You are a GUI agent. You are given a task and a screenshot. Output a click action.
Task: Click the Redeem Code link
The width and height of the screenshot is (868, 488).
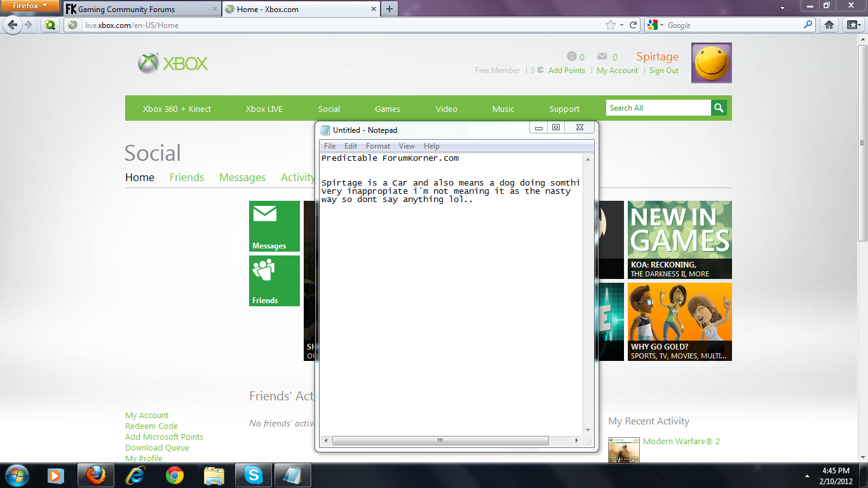click(151, 426)
